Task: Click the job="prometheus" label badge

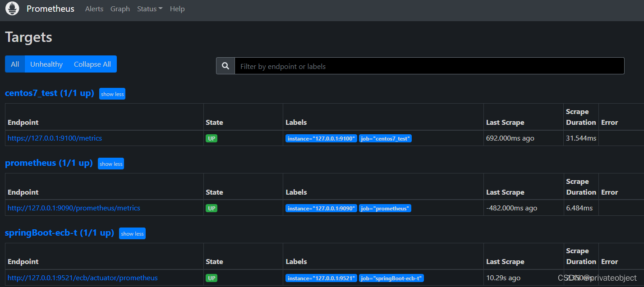Action: tap(385, 208)
